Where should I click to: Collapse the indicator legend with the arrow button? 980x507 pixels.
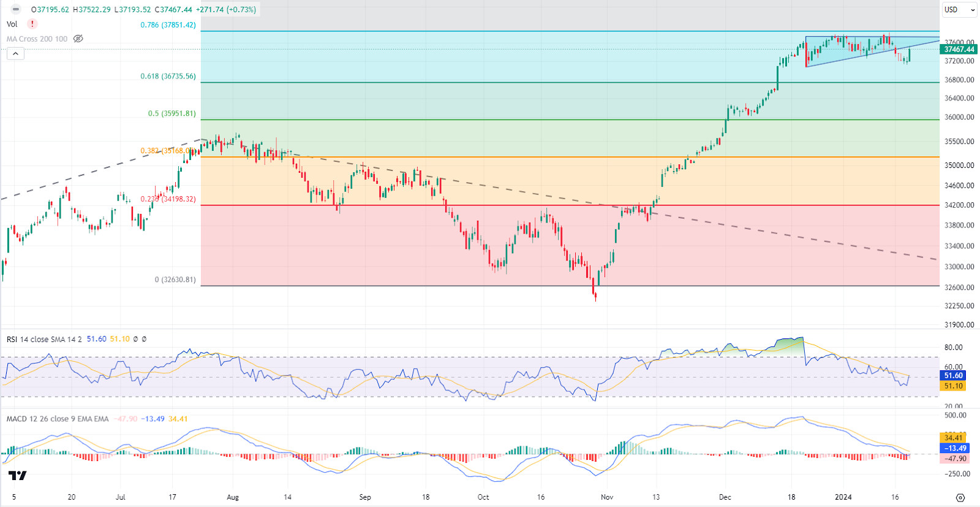(15, 54)
